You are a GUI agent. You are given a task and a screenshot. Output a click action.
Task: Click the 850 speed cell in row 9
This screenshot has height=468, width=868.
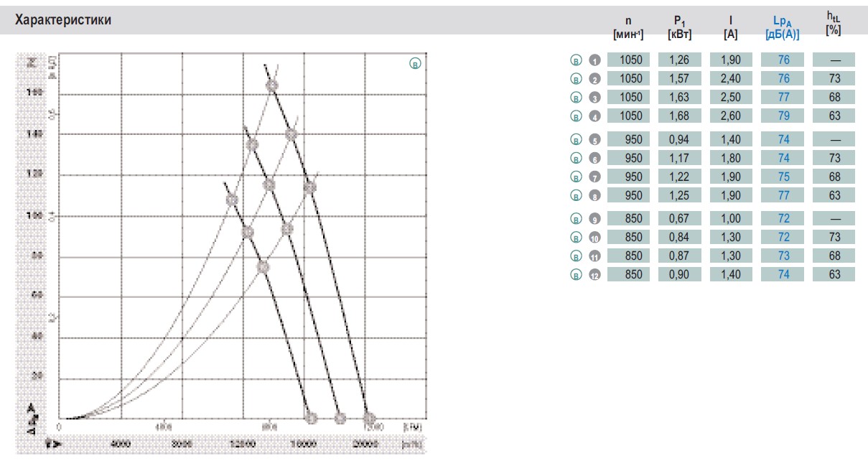pos(628,219)
